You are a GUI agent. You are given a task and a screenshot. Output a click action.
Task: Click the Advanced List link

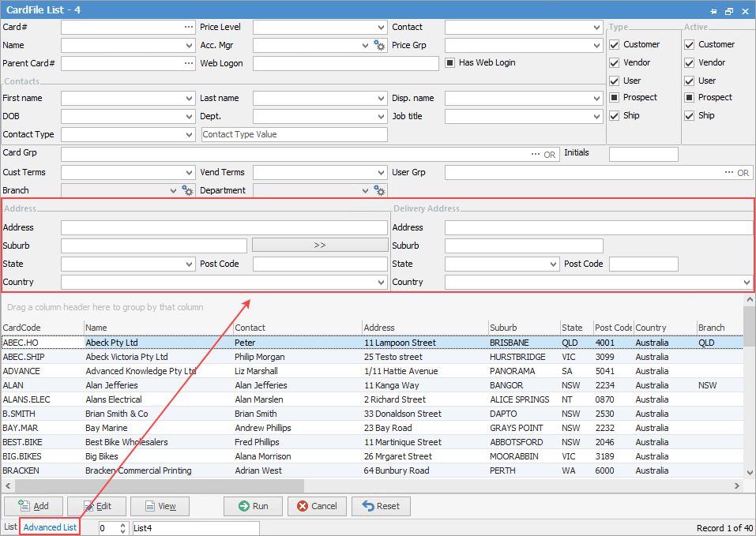tap(50, 527)
